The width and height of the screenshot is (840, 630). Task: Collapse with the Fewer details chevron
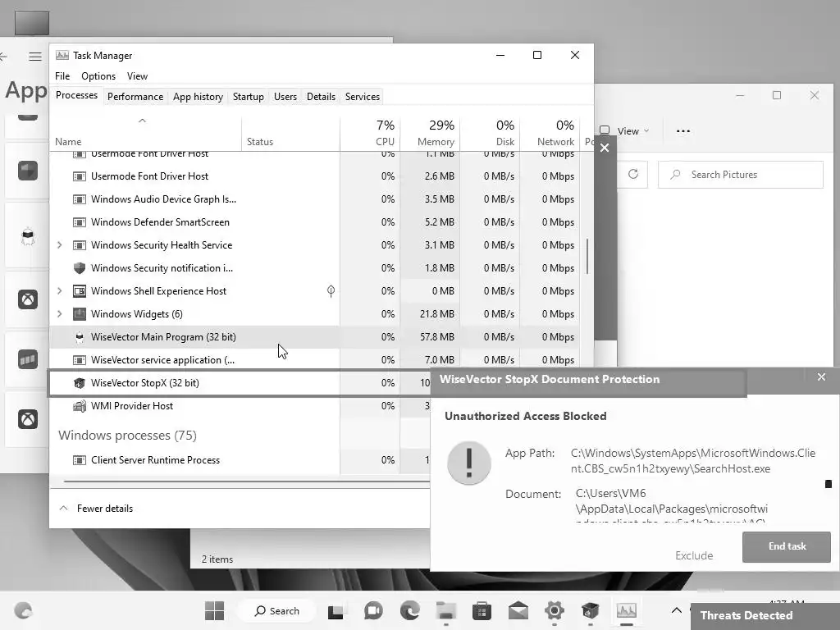[63, 508]
